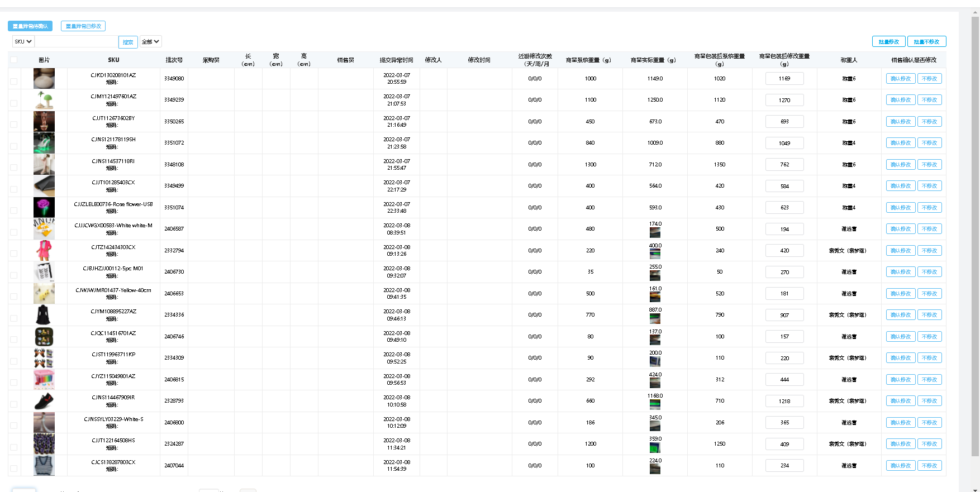This screenshot has width=980, height=492.
Task: Toggle the select-all checkbox in table header
Action: pyautogui.click(x=14, y=60)
